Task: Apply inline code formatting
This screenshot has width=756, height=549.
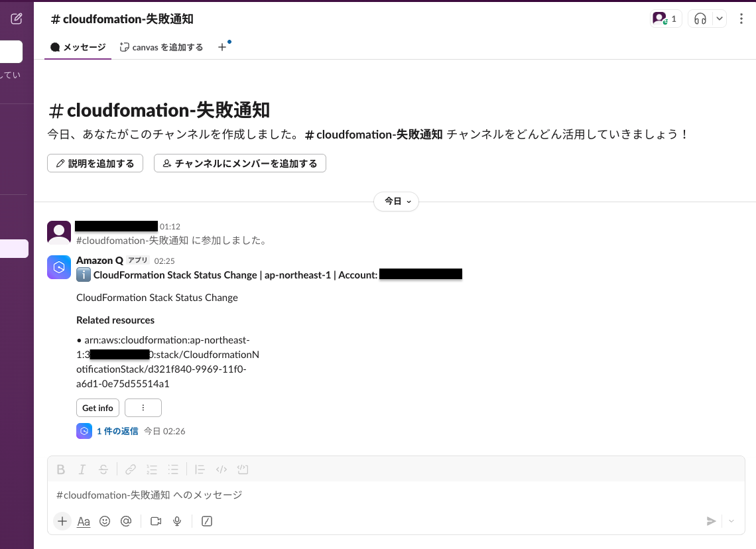Action: point(221,469)
